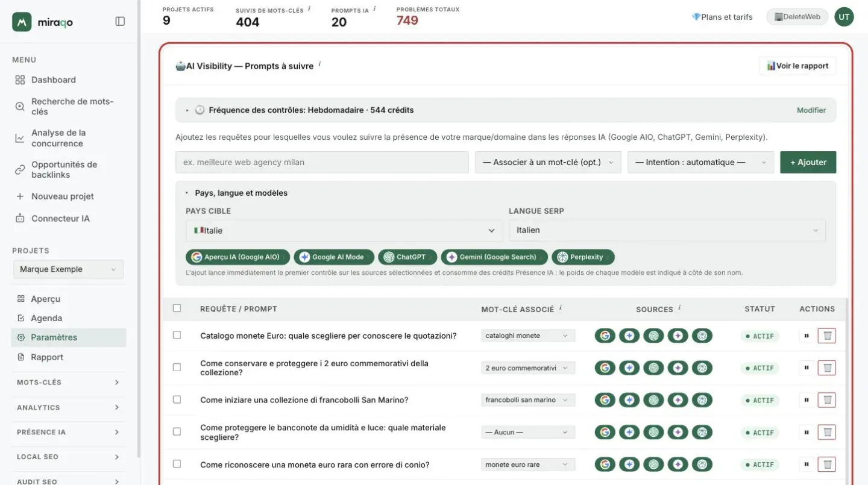The width and height of the screenshot is (868, 485).
Task: Open the Langue SERP Italien dropdown
Action: [x=667, y=230]
